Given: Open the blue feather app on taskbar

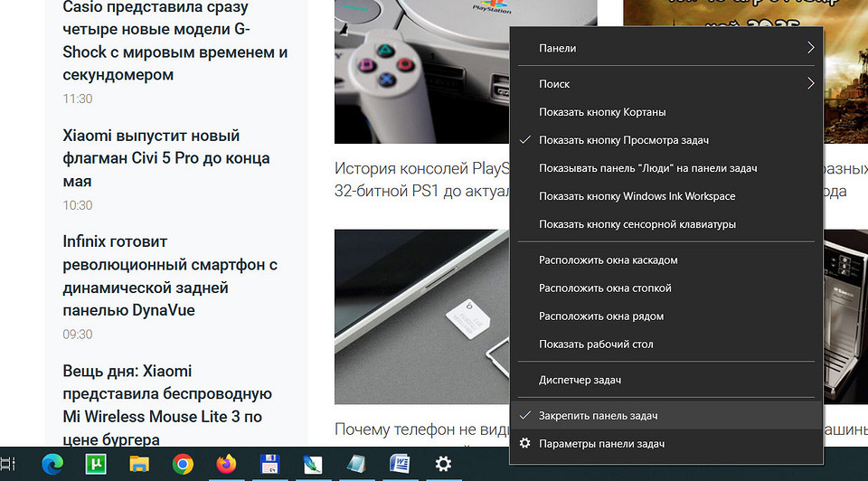Looking at the screenshot, I should (313, 464).
